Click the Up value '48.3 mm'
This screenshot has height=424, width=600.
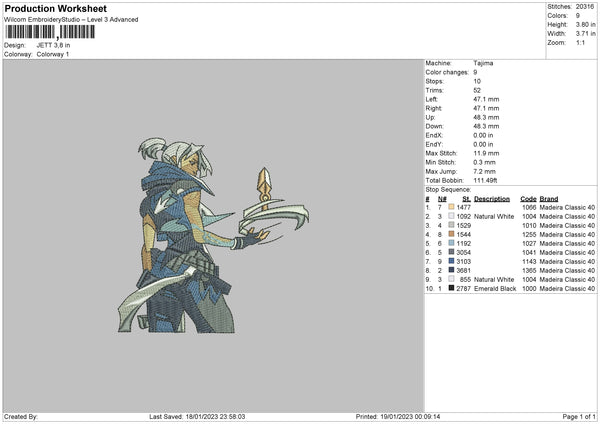[486, 117]
